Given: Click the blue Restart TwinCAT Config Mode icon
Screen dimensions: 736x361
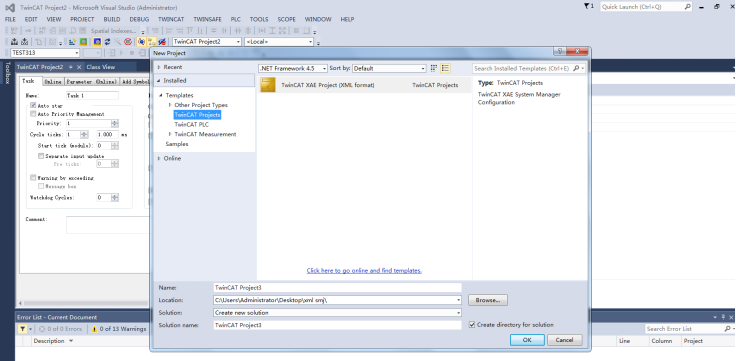Looking at the screenshot, I should point(97,42).
